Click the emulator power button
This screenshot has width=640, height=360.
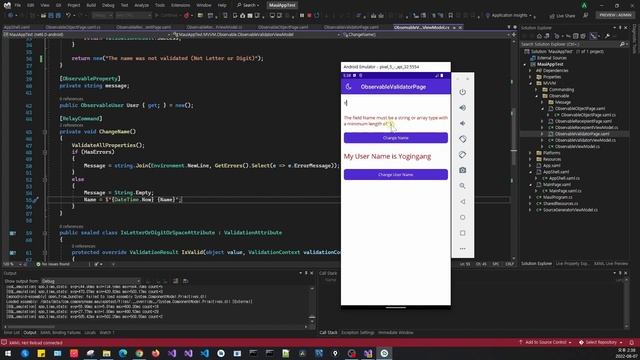click(x=462, y=92)
